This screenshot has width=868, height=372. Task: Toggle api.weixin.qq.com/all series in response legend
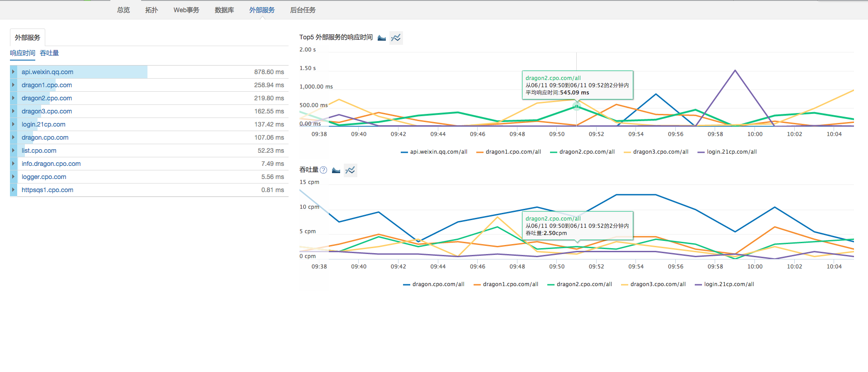(x=434, y=152)
